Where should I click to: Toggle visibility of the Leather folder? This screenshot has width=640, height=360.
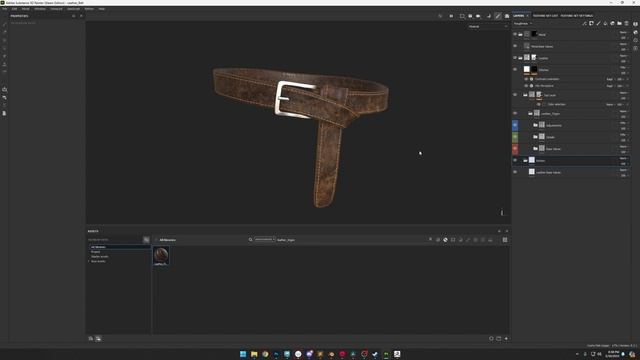(x=515, y=58)
